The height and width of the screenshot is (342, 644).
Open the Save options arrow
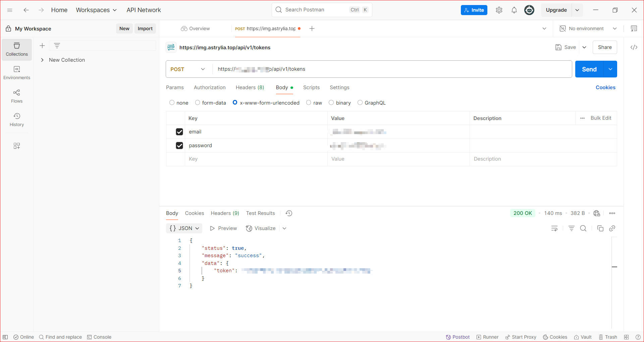pyautogui.click(x=584, y=47)
